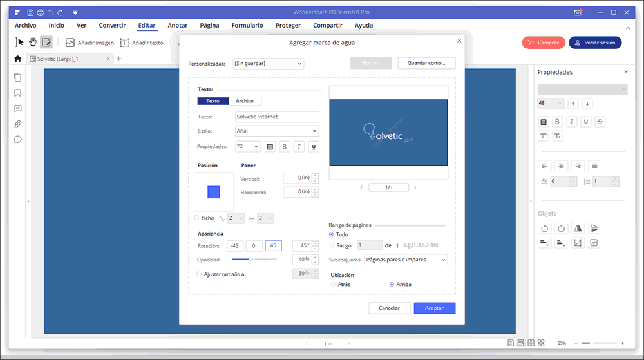The image size is (644, 360).
Task: Click the zoom slider in status bar
Action: [599, 343]
